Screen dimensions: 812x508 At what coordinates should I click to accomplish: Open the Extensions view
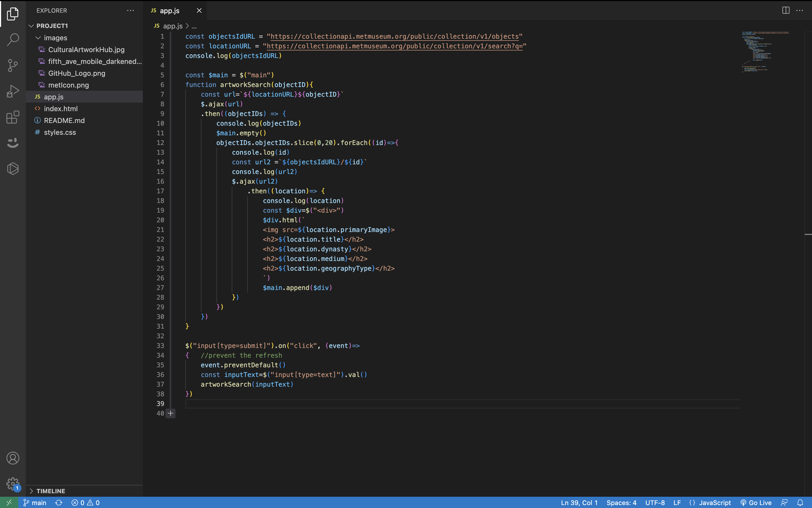(x=13, y=117)
